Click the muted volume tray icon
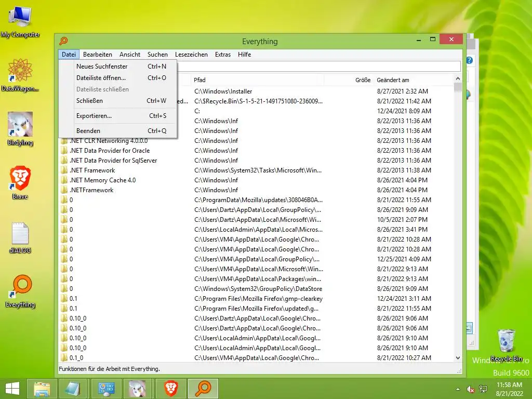532x399 pixels. (x=470, y=389)
